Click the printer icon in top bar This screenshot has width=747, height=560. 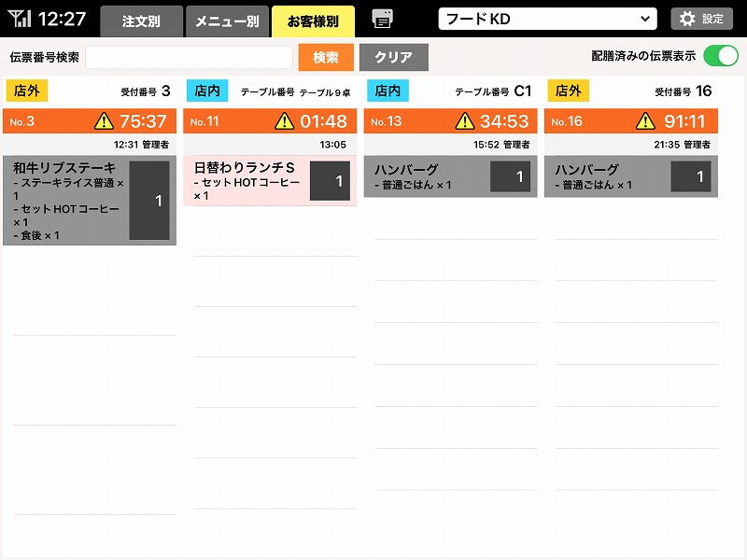(382, 19)
